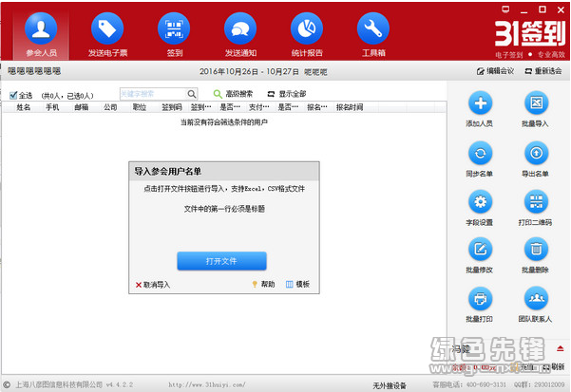This screenshot has height=392, width=571.
Task: Click the 批量打印 batch print icon
Action: click(480, 299)
